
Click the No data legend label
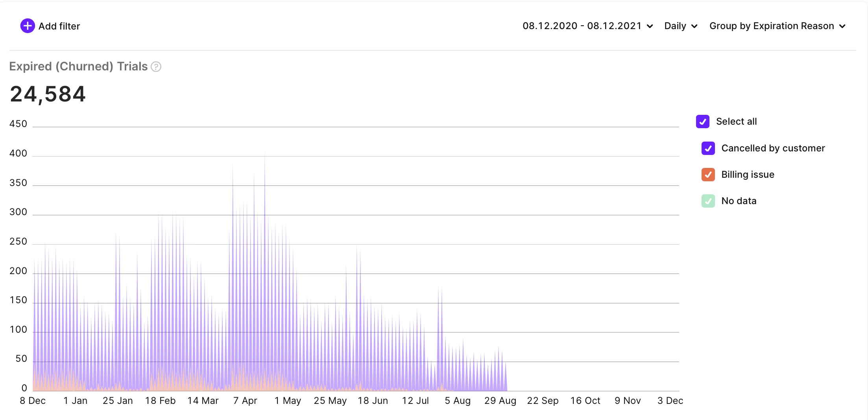(x=739, y=201)
